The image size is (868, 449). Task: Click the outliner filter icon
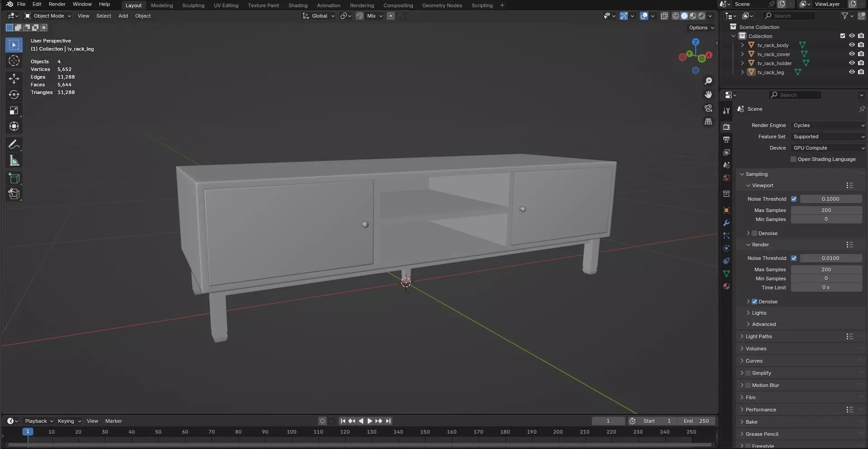[x=844, y=16]
